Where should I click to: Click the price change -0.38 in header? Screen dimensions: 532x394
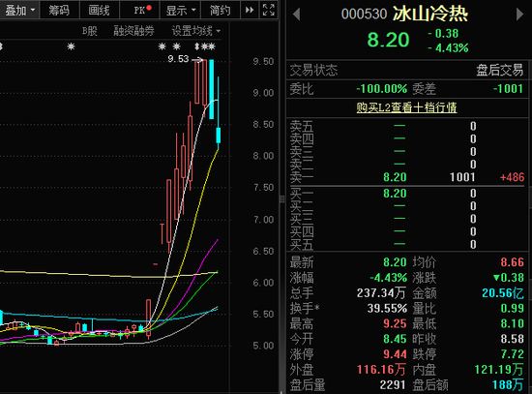point(443,34)
